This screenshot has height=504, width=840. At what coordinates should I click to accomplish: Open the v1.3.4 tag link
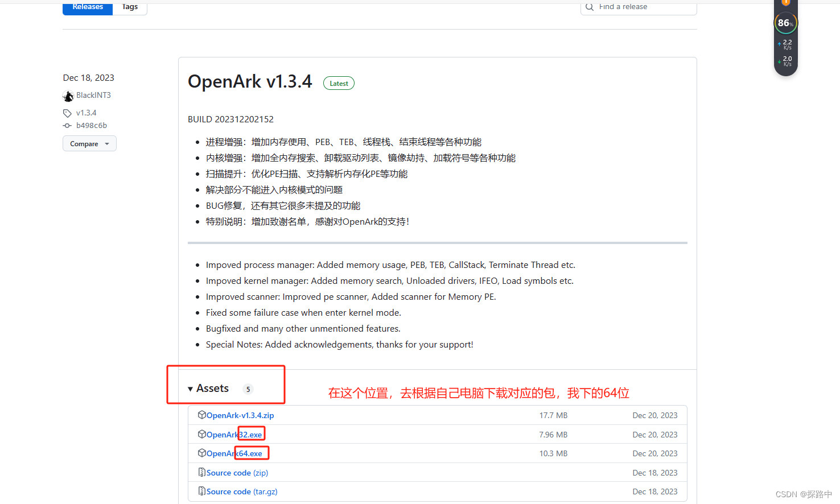click(x=86, y=113)
